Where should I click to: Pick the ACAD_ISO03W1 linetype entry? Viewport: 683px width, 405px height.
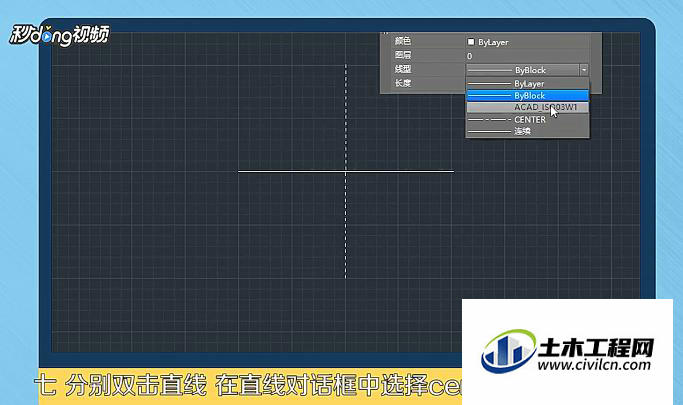(527, 107)
